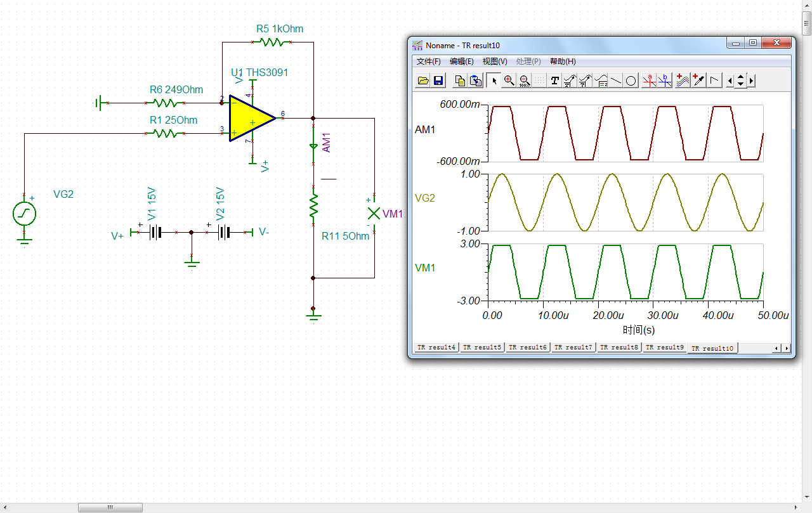Select resistor R5 1kOhm in schematic
This screenshot has height=513, width=812.
[272, 42]
